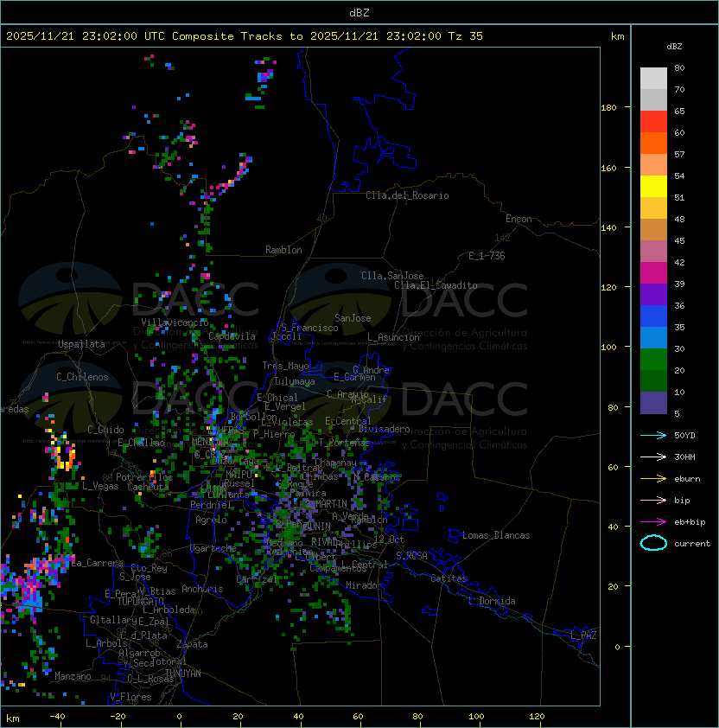
Task: Click the 'La_Carrera' map label
Action: coord(98,563)
